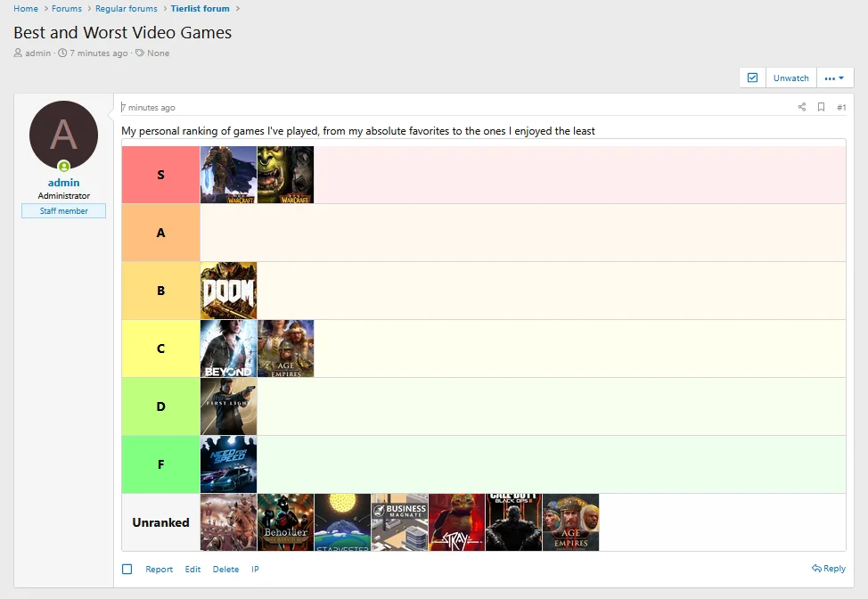Click the red S tier label

tap(160, 175)
